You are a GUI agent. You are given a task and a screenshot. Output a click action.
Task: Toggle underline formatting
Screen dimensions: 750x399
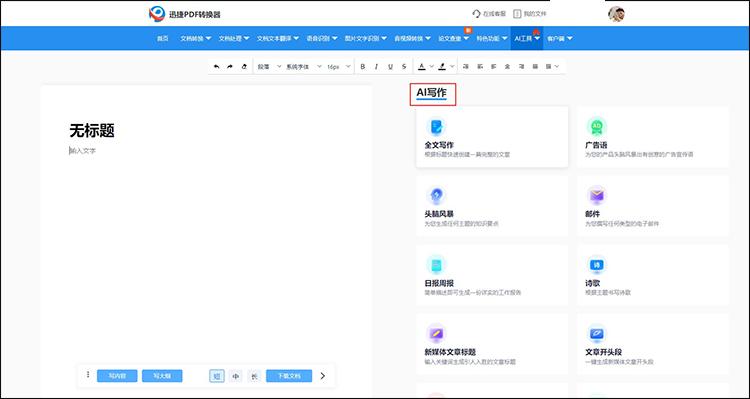pyautogui.click(x=390, y=66)
